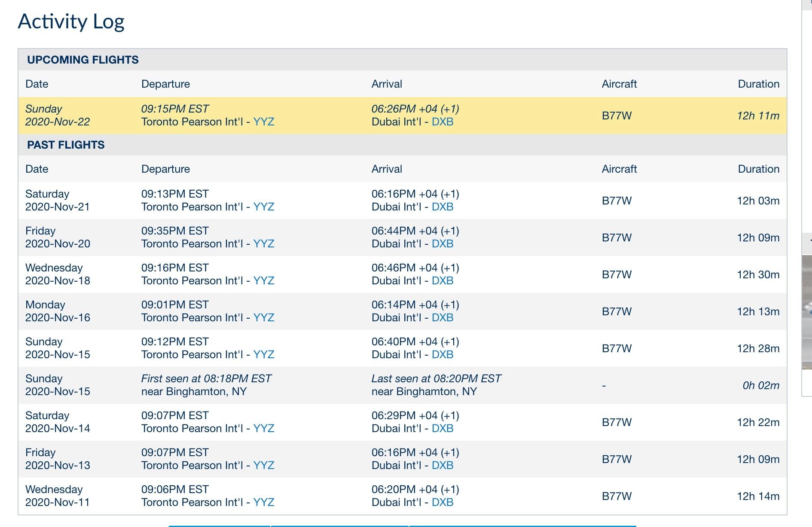Select DXB link in Friday 2020-Nov-20 row

442,244
